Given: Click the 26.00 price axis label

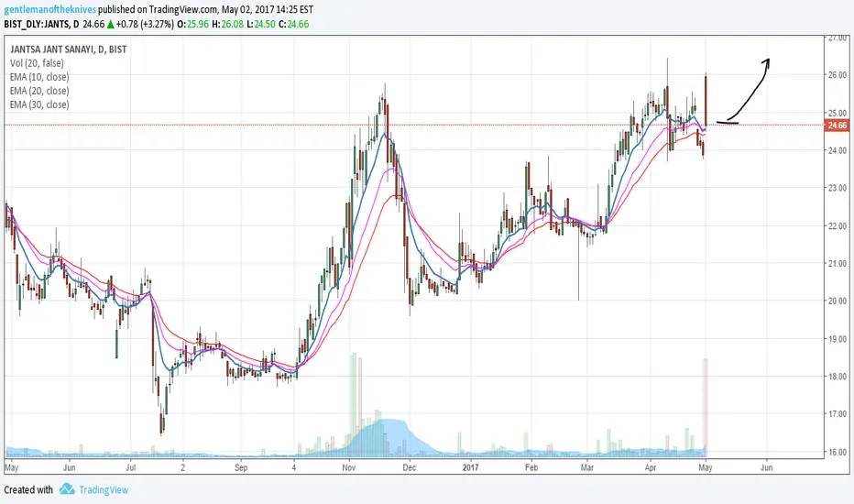Looking at the screenshot, I should coord(838,74).
